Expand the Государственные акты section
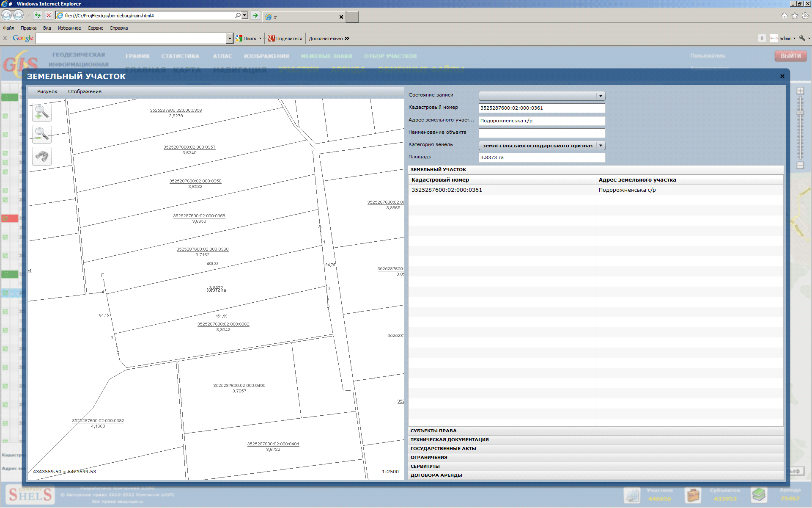The width and height of the screenshot is (812, 508). (443, 448)
